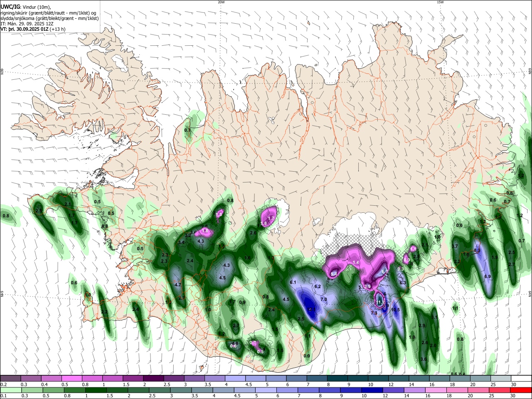Select the bright red 30 rain legend swatch

[520, 390]
